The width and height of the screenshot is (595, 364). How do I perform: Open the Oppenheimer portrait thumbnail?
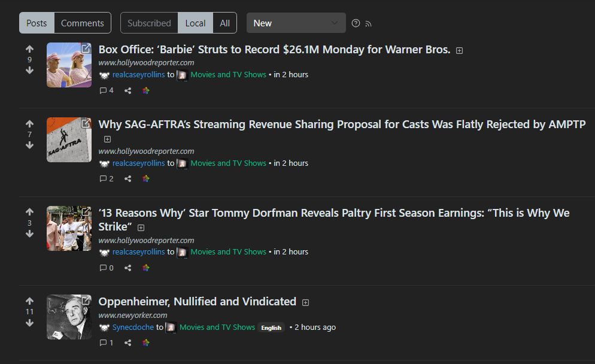coord(69,317)
